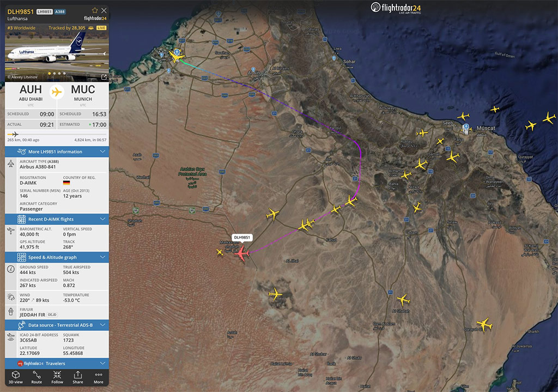Add flight to favorites with star icon
Viewport: 558px width, 392px height.
pyautogui.click(x=95, y=10)
